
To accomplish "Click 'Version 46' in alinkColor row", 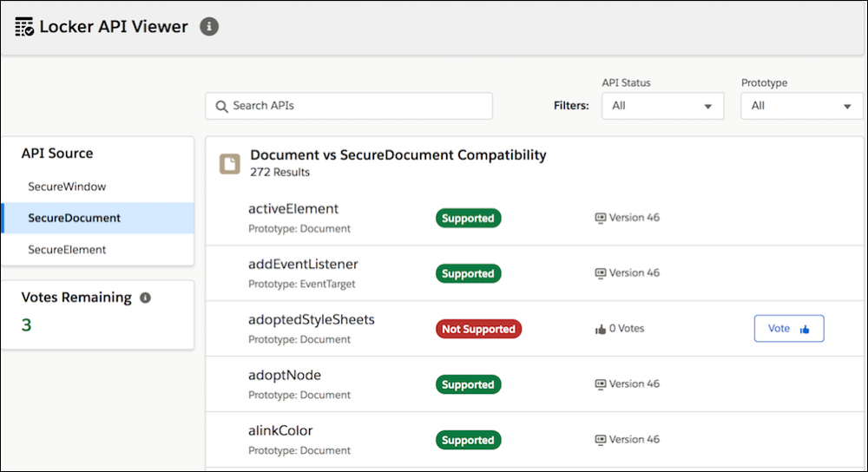I will (x=635, y=439).
